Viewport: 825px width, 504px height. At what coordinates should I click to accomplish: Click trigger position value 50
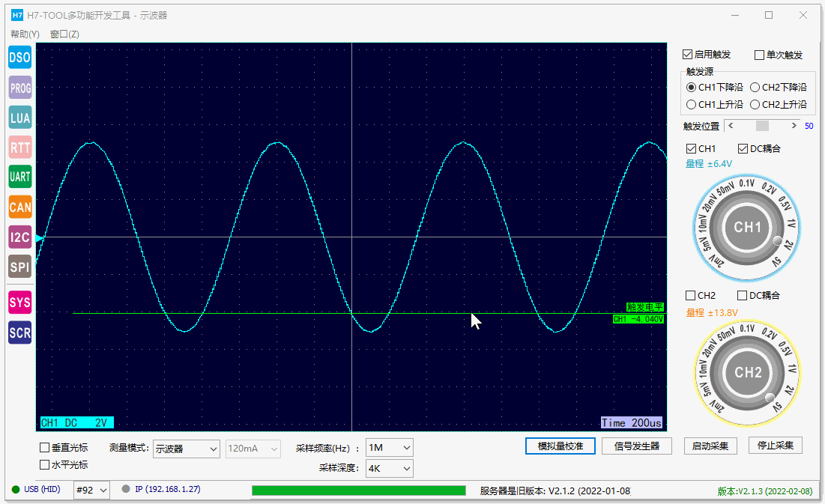click(x=809, y=127)
